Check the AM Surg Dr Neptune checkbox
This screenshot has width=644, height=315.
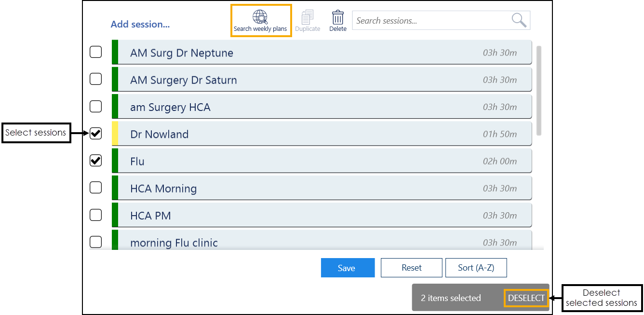96,52
